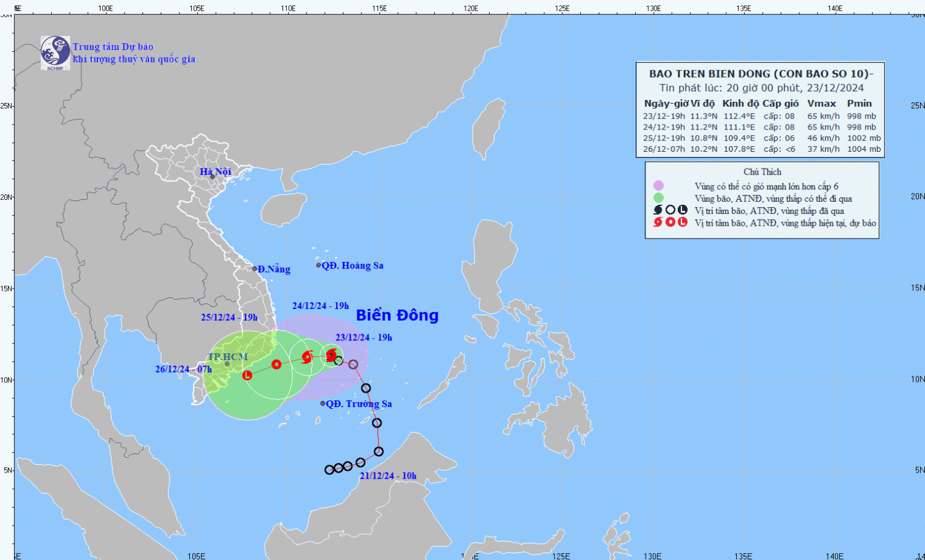The width and height of the screenshot is (925, 560).
Task: Click the Đ.Nẵng city dot
Action: click(x=255, y=269)
